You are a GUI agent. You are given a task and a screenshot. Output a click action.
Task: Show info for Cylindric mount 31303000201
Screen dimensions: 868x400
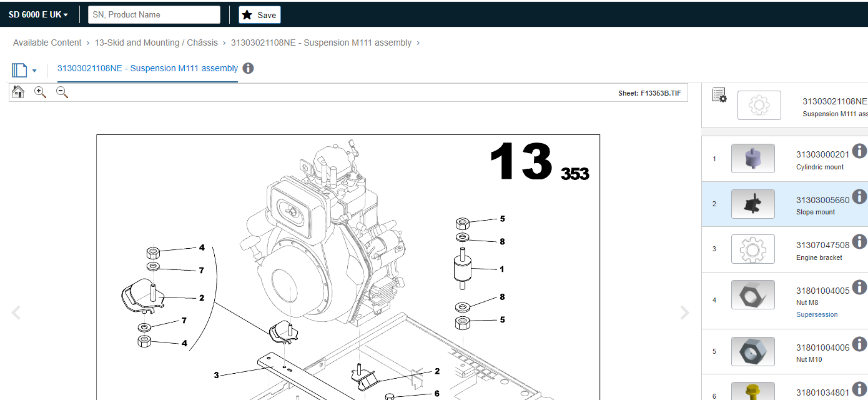(x=859, y=151)
